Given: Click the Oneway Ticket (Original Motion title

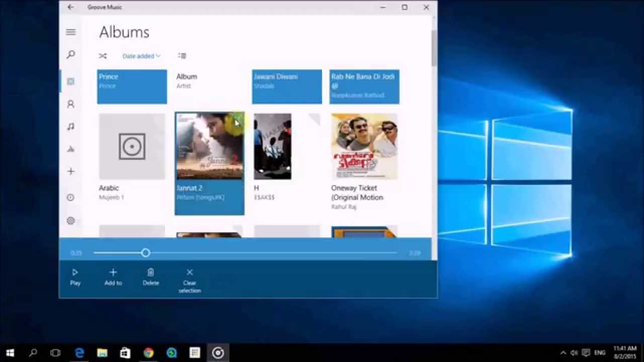Looking at the screenshot, I should click(x=357, y=193).
